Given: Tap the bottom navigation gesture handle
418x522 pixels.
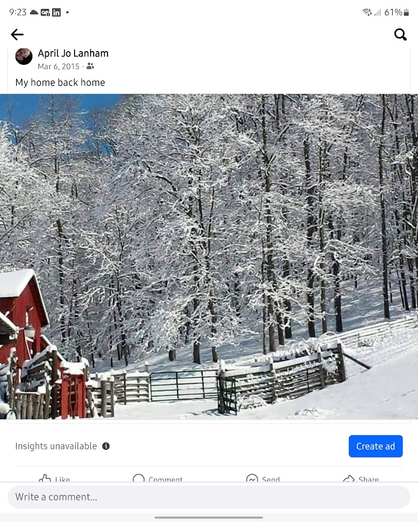Looking at the screenshot, I should 209,517.
